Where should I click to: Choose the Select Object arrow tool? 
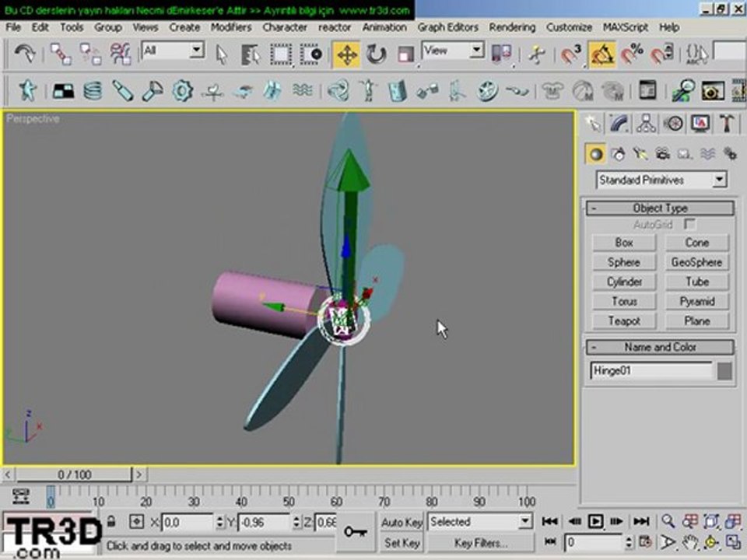(222, 54)
